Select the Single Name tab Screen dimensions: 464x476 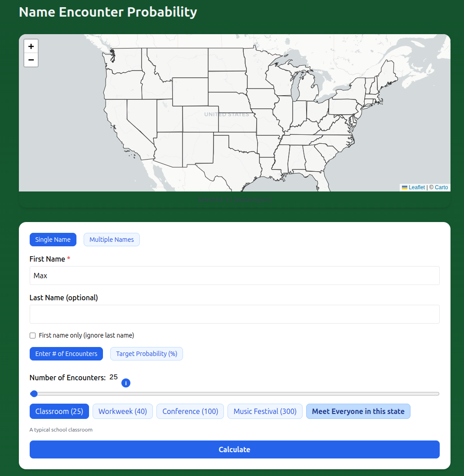(x=53, y=240)
